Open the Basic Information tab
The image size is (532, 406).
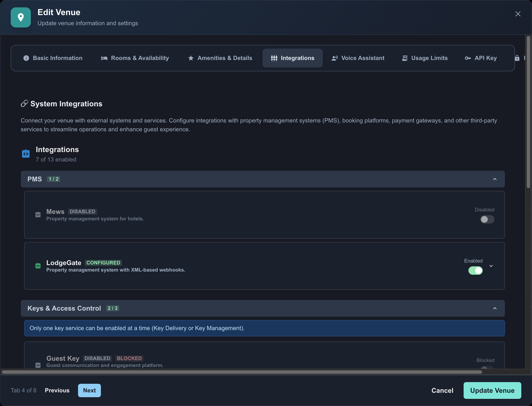pyautogui.click(x=53, y=58)
